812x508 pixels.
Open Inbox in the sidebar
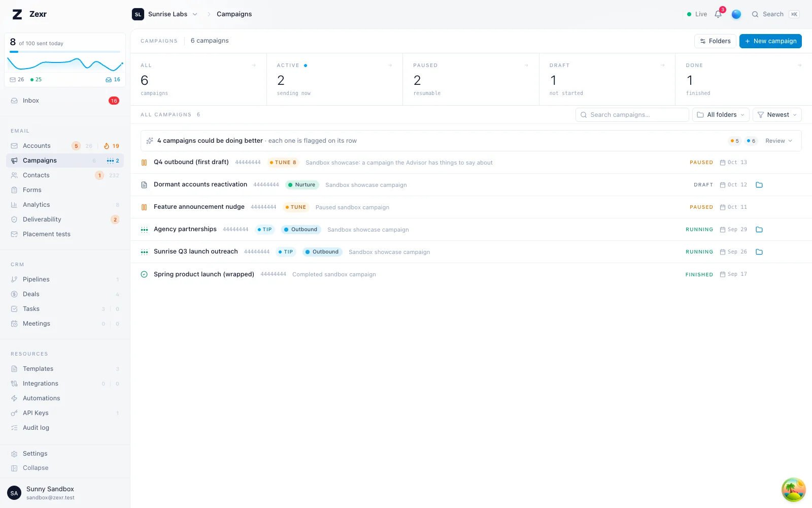pyautogui.click(x=65, y=101)
